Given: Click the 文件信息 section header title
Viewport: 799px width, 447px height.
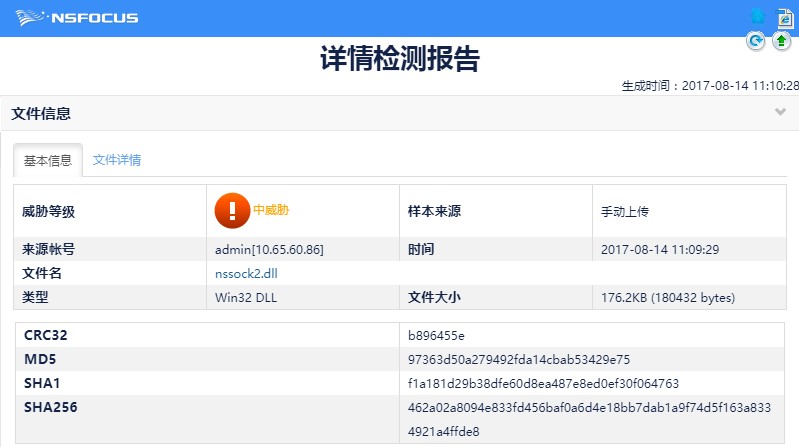Looking at the screenshot, I should [x=41, y=114].
